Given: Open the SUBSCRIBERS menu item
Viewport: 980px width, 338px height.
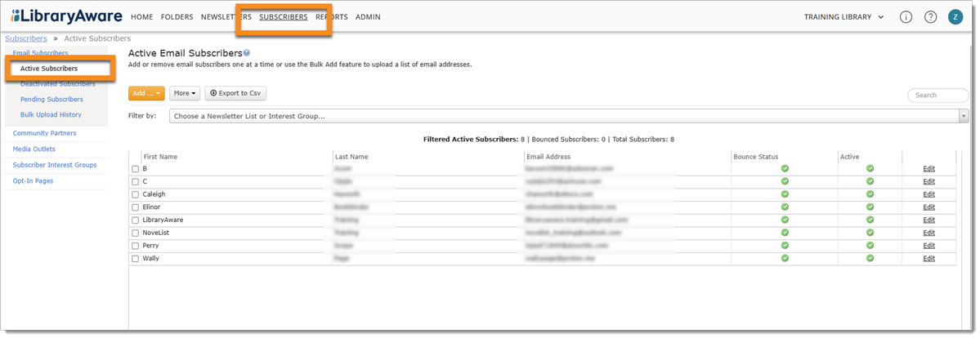Looking at the screenshot, I should tap(283, 17).
